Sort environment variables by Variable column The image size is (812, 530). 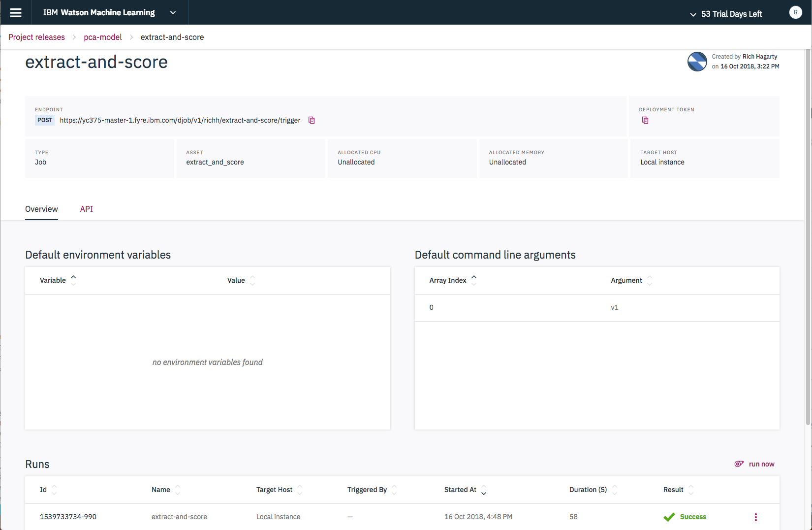[x=73, y=280]
